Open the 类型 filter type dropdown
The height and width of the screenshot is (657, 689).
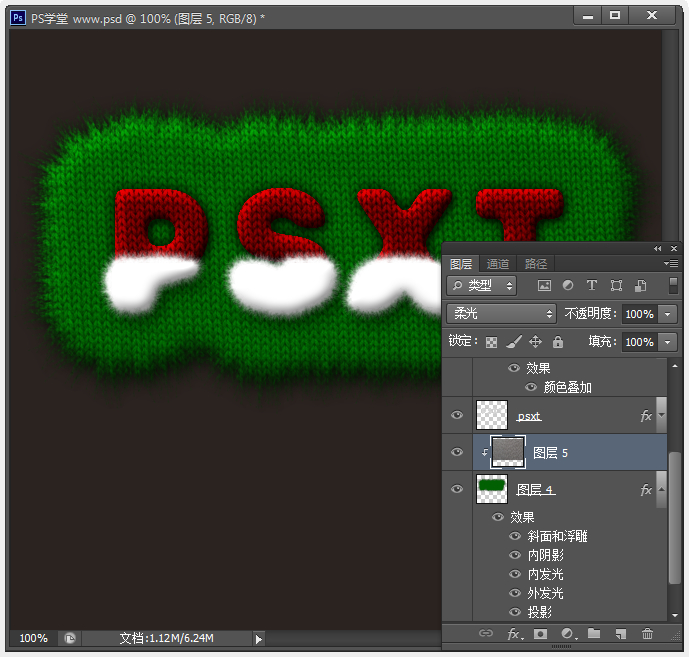tap(482, 286)
